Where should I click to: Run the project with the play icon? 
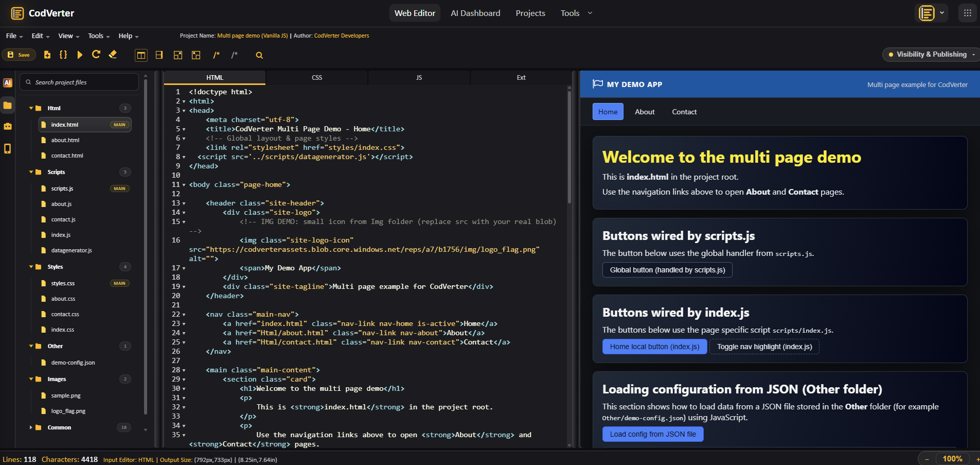tap(80, 55)
